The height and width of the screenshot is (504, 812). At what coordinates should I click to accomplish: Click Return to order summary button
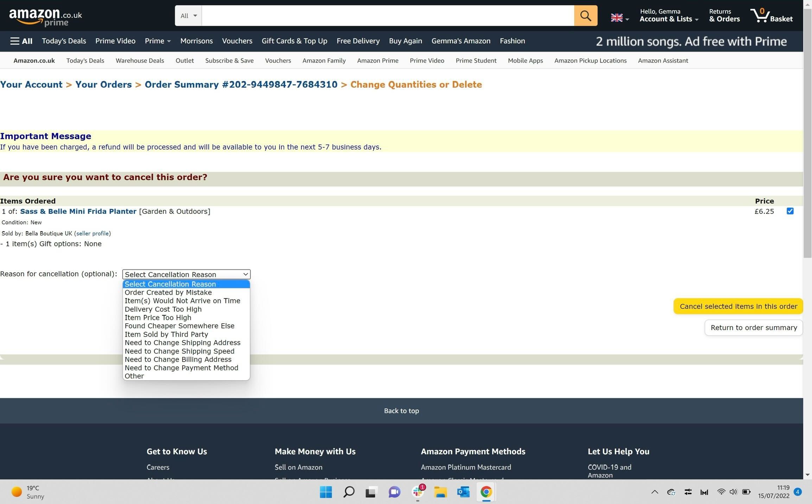(x=754, y=328)
